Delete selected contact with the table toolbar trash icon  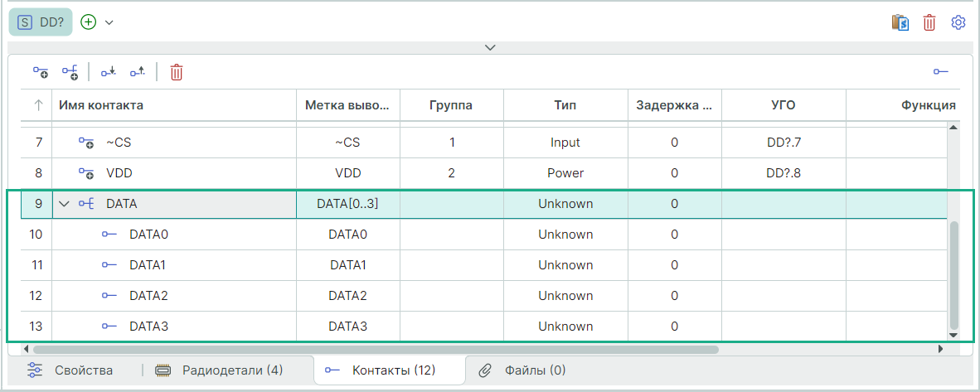coord(177,72)
